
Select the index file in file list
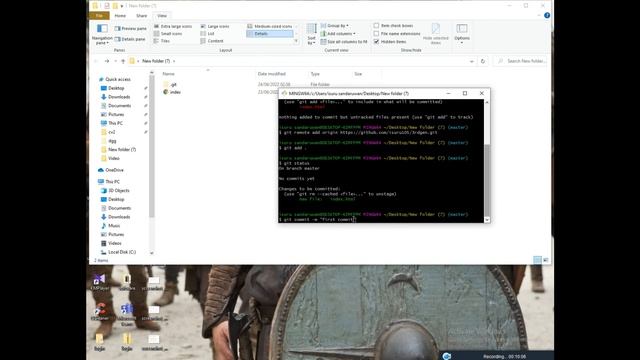pos(172,92)
